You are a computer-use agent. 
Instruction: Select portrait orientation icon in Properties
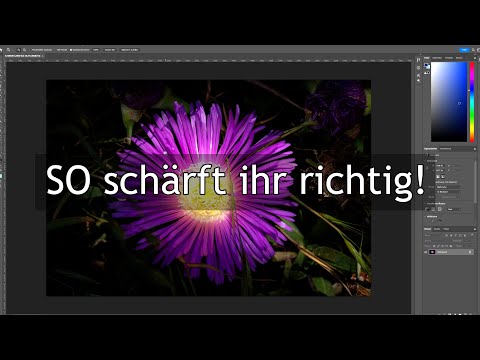coord(438,177)
